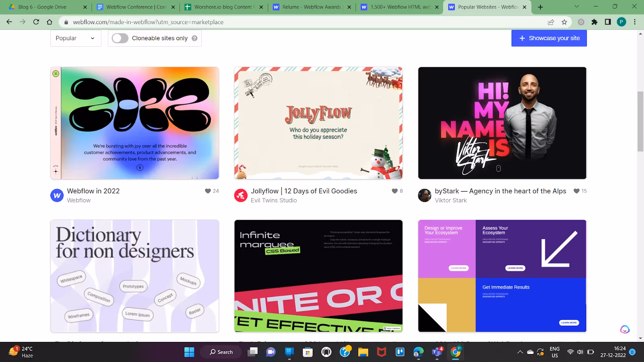Bookmark this page with the star icon

click(x=564, y=22)
